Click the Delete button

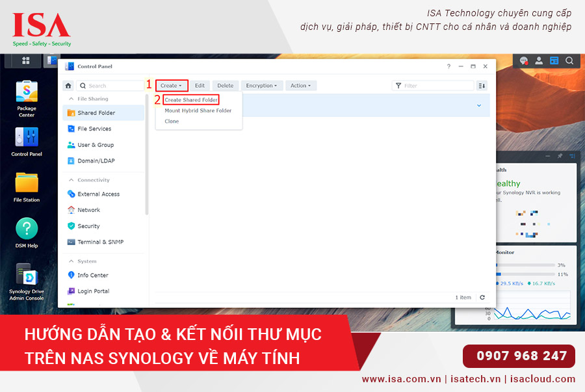226,86
